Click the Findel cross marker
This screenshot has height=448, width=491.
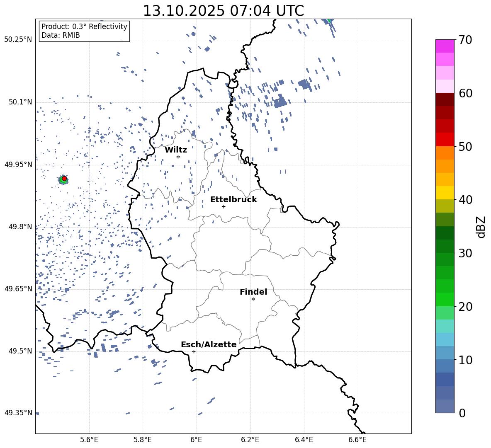click(x=253, y=299)
